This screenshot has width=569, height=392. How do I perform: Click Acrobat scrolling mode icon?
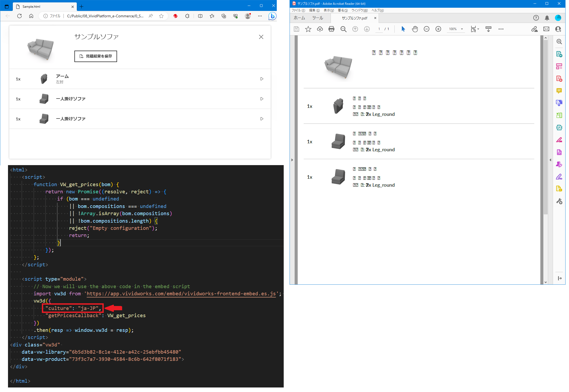pos(488,29)
